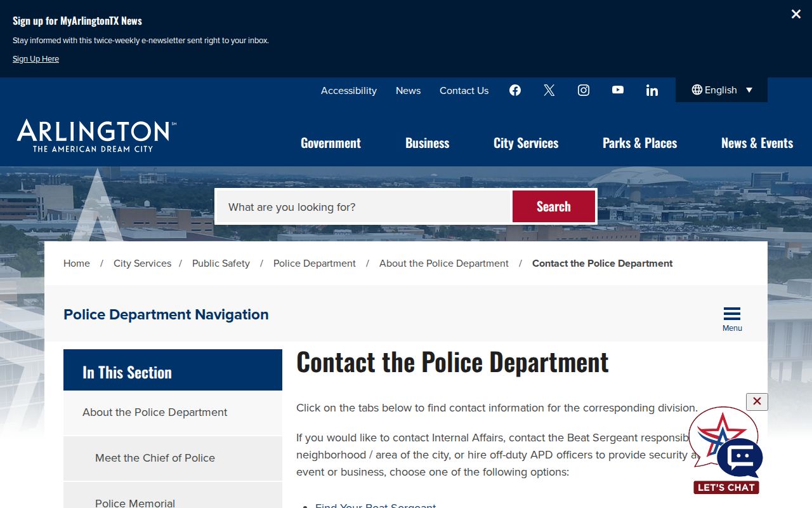The height and width of the screenshot is (508, 812).
Task: Open the Arlington Facebook page icon
Action: click(x=515, y=90)
